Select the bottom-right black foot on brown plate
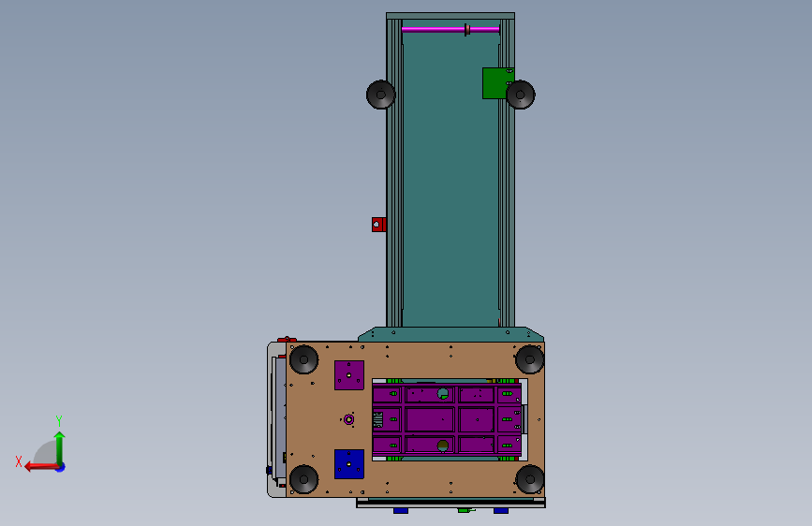This screenshot has height=526, width=812. (x=529, y=479)
